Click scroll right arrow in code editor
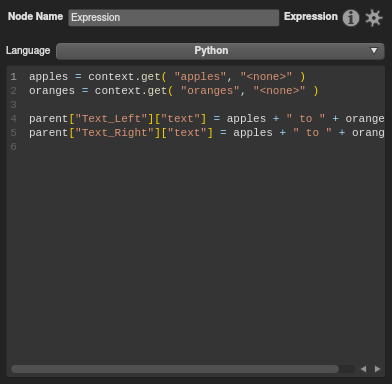The height and width of the screenshot is (384, 392). coord(377,369)
